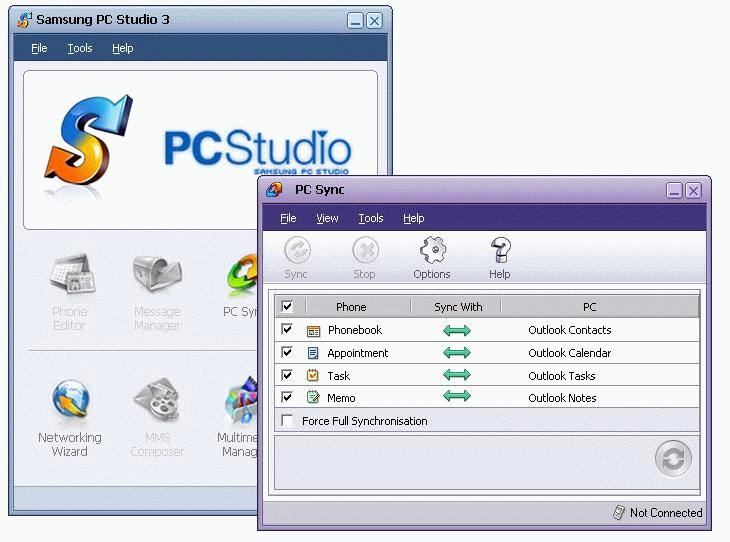Click the PC Sync title bar icon

274,190
